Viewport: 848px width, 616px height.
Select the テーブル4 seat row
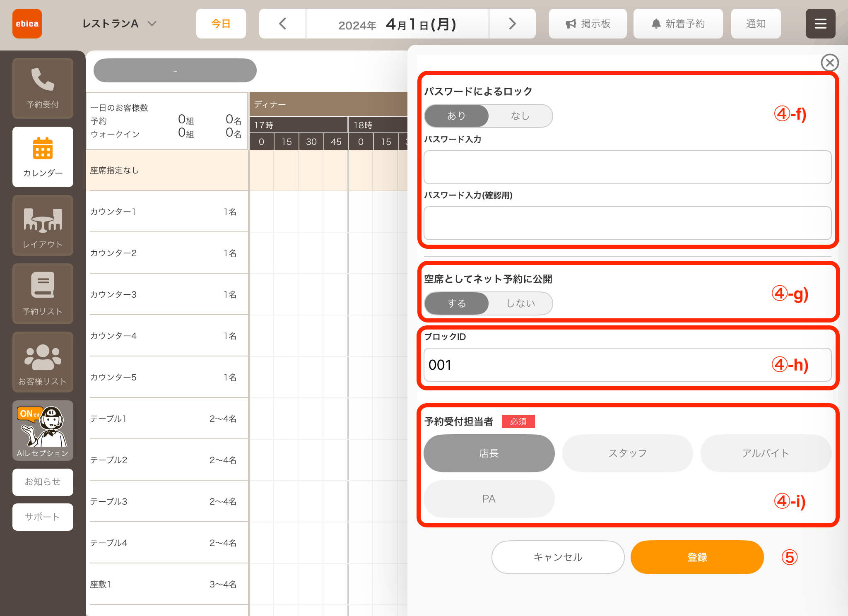point(167,543)
